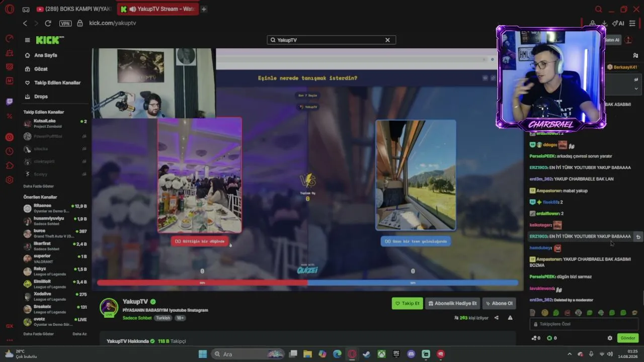Click the Windows taskbar Ara search box

247,354
